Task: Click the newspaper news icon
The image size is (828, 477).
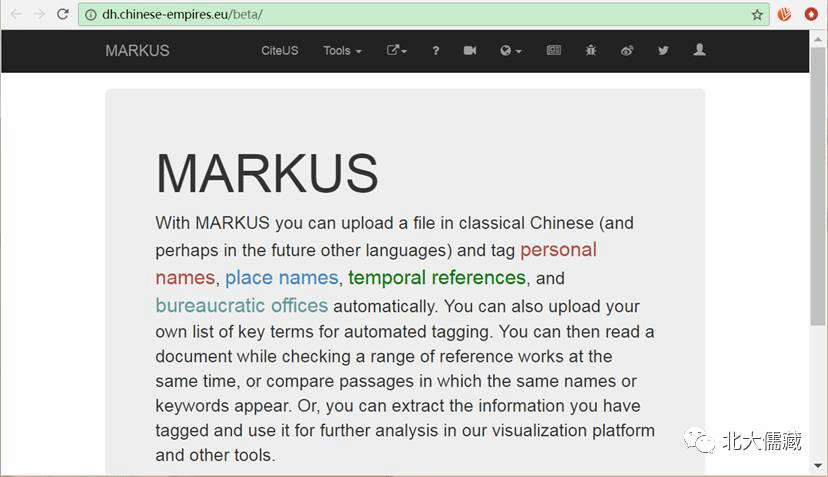Action: pyautogui.click(x=554, y=51)
